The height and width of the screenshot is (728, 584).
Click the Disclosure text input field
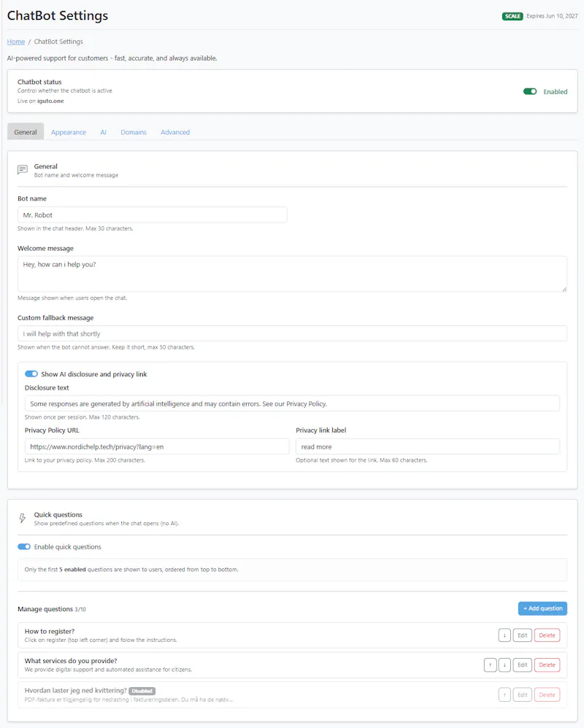[x=292, y=403]
